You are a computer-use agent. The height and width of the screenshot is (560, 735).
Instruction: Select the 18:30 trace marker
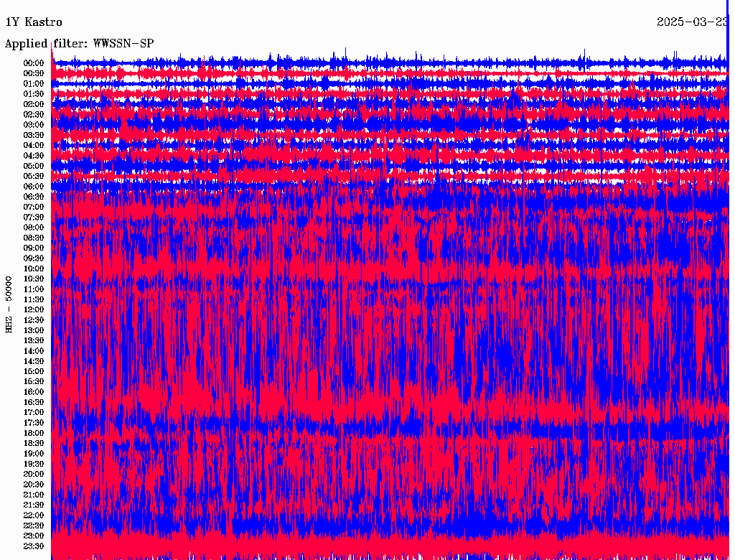[34, 443]
